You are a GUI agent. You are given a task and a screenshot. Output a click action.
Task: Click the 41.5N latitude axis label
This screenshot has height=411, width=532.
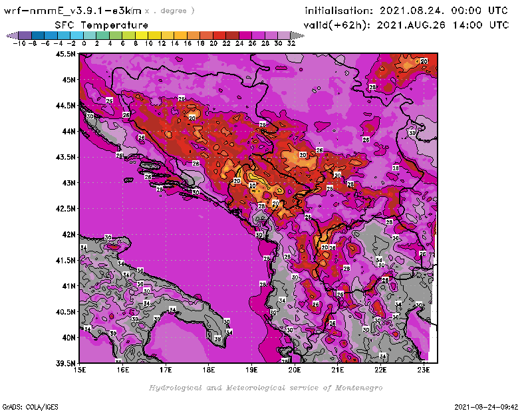click(x=65, y=260)
